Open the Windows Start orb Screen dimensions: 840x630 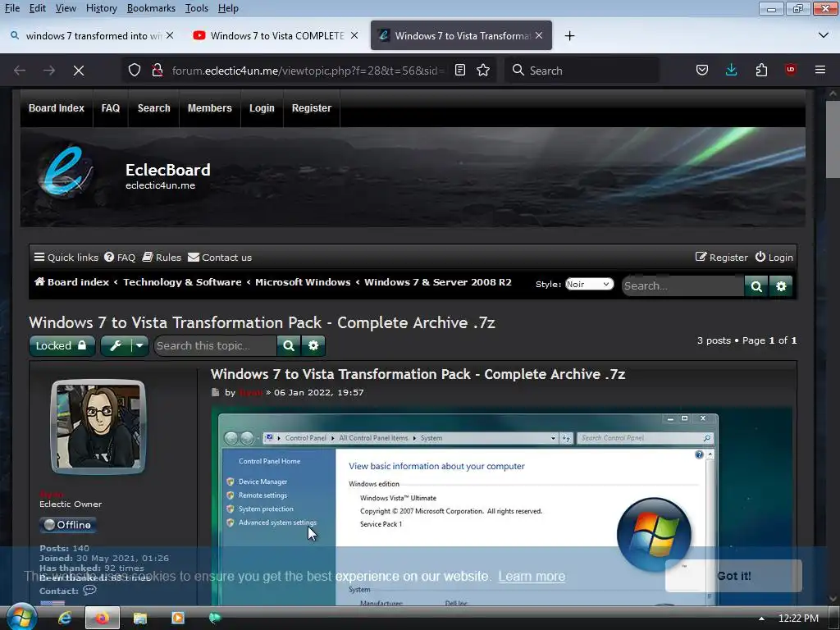point(21,617)
